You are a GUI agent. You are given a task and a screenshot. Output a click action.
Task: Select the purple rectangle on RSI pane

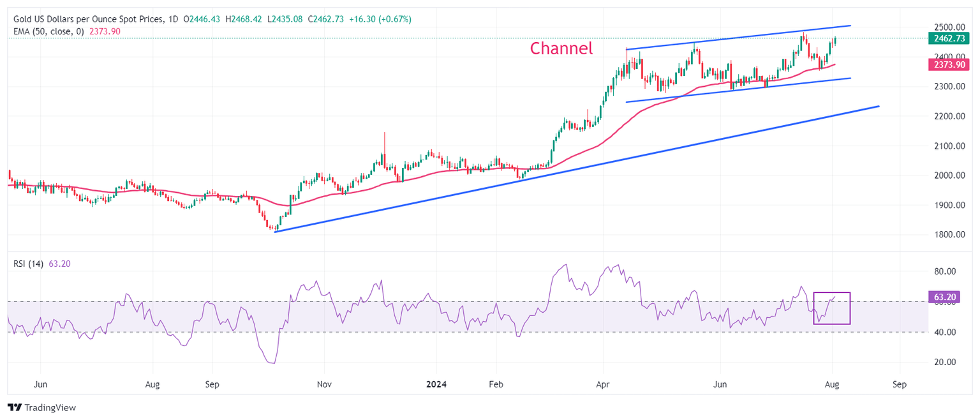832,308
